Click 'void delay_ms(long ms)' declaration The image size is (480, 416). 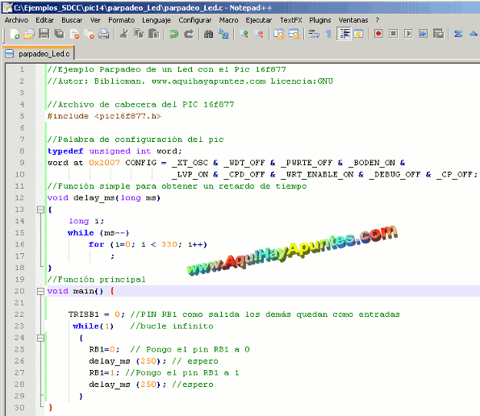point(104,198)
